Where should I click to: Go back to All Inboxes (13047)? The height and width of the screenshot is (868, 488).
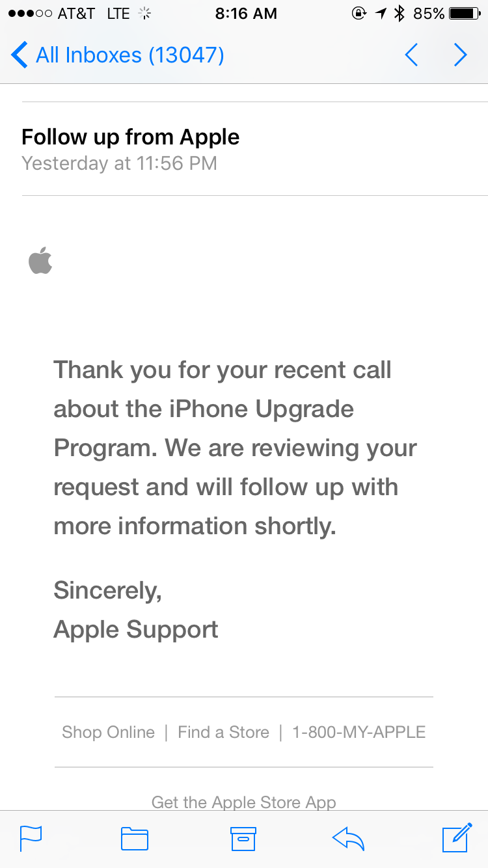click(x=118, y=55)
